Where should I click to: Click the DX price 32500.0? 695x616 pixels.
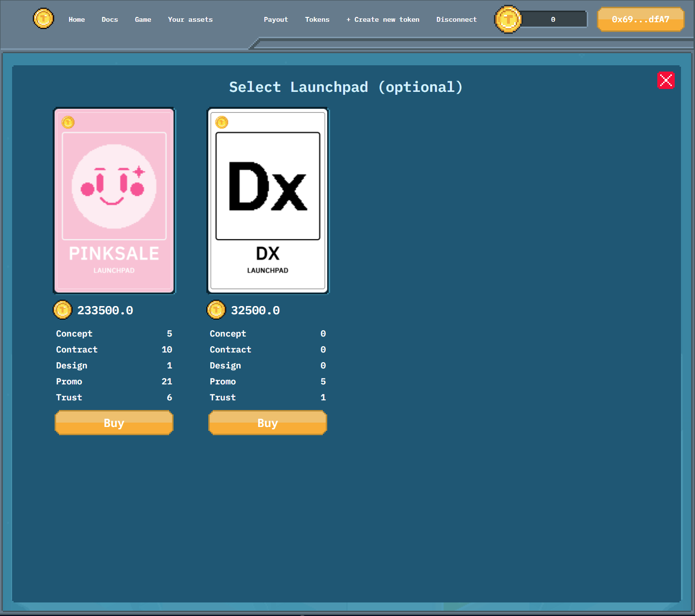(255, 310)
